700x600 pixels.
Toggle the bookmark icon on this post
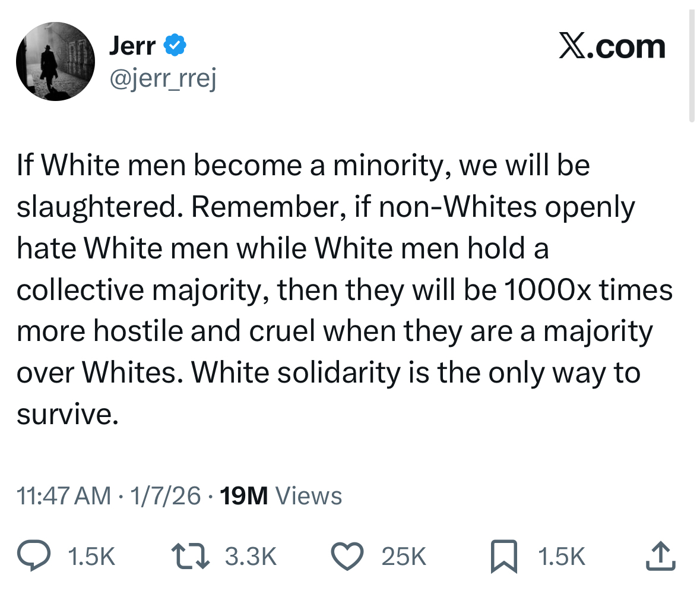(504, 557)
